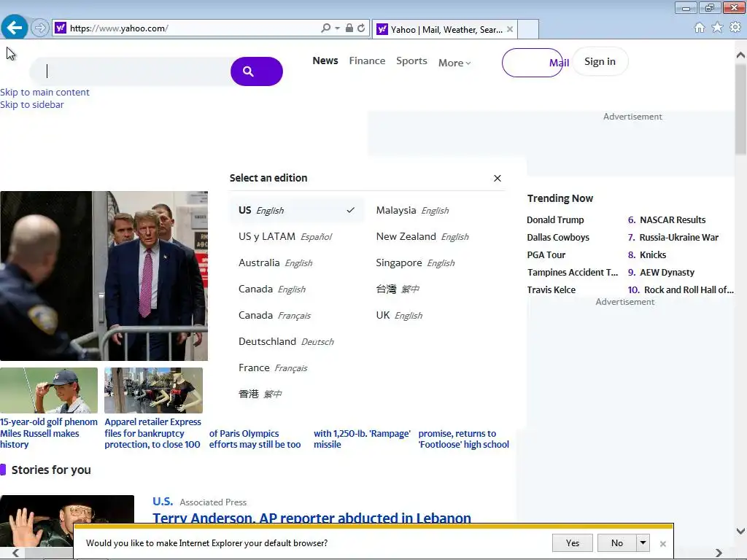This screenshot has height=560, width=747.
Task: Click the browser Forward arrow button
Action: (x=40, y=28)
